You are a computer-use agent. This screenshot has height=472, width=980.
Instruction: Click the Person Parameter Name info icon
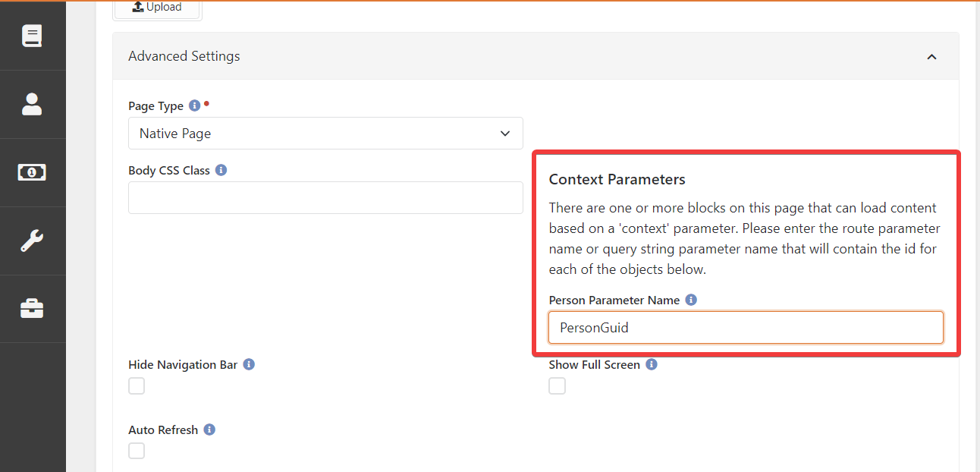coord(690,300)
